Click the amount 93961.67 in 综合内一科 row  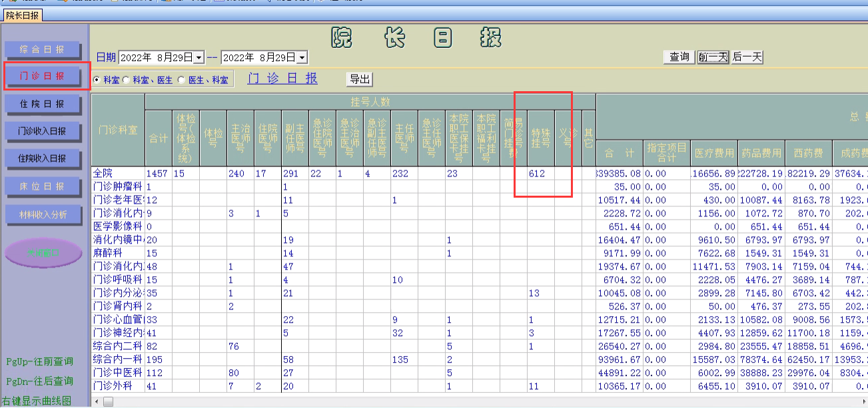click(620, 360)
